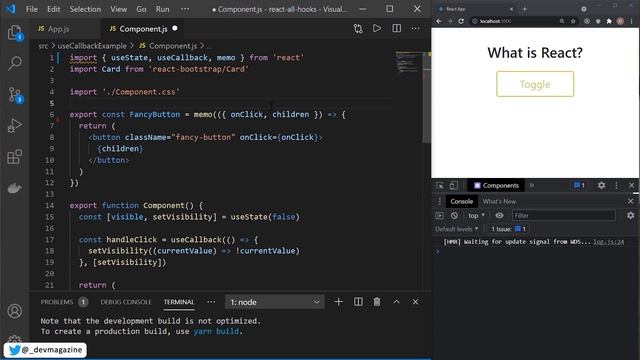Run the file with the play icon
This screenshot has width=640, height=360.
pos(377,29)
